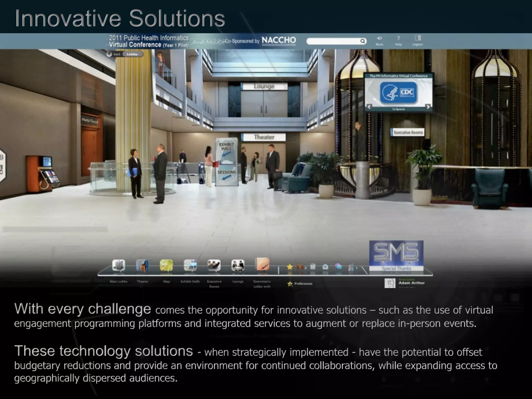
Task: Open the Chat side tab
Action: [3, 165]
